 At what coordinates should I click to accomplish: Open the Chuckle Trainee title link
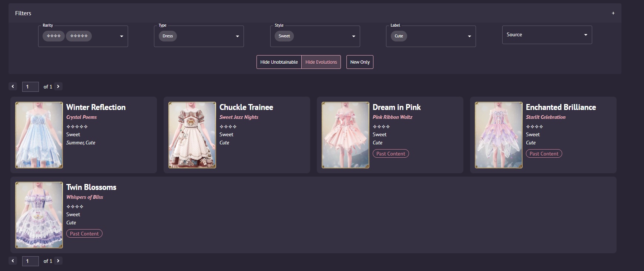pyautogui.click(x=246, y=107)
